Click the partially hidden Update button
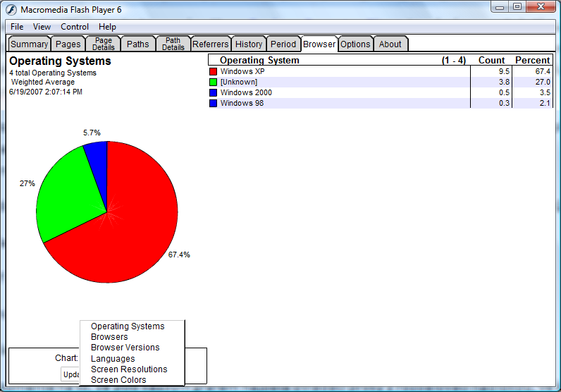This screenshot has width=561, height=392. pos(70,374)
